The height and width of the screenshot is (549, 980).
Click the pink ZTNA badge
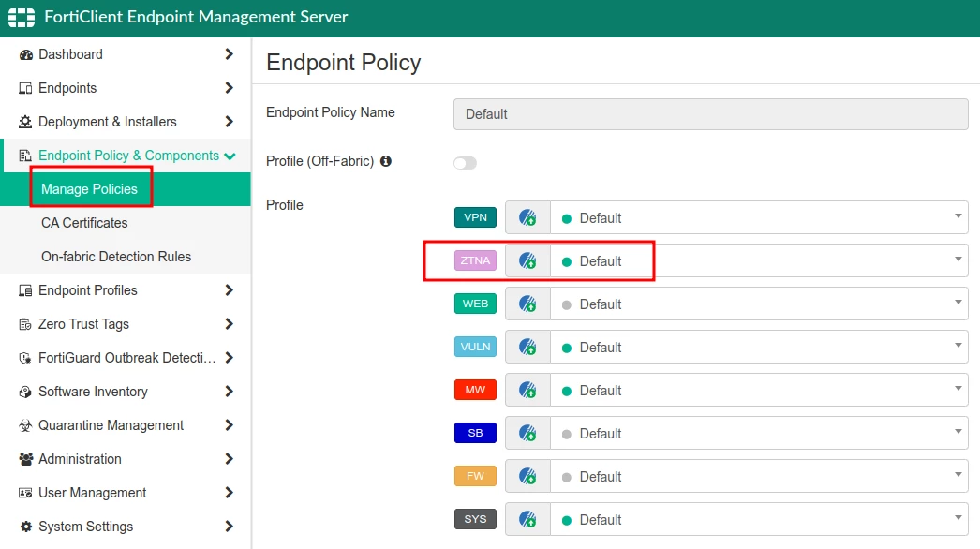coord(476,260)
